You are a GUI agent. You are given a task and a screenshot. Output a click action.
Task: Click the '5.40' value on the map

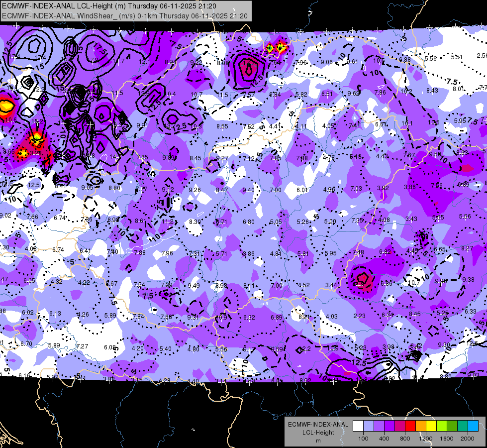click(166, 349)
